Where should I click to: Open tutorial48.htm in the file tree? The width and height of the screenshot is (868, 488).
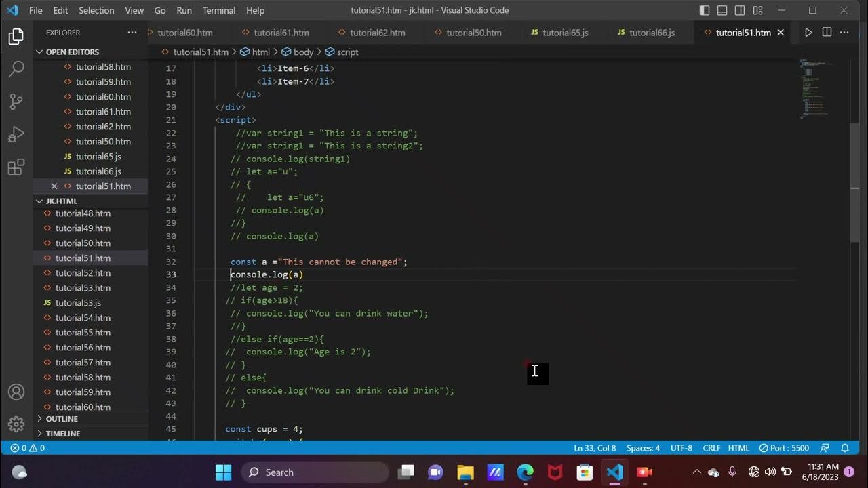pyautogui.click(x=83, y=213)
